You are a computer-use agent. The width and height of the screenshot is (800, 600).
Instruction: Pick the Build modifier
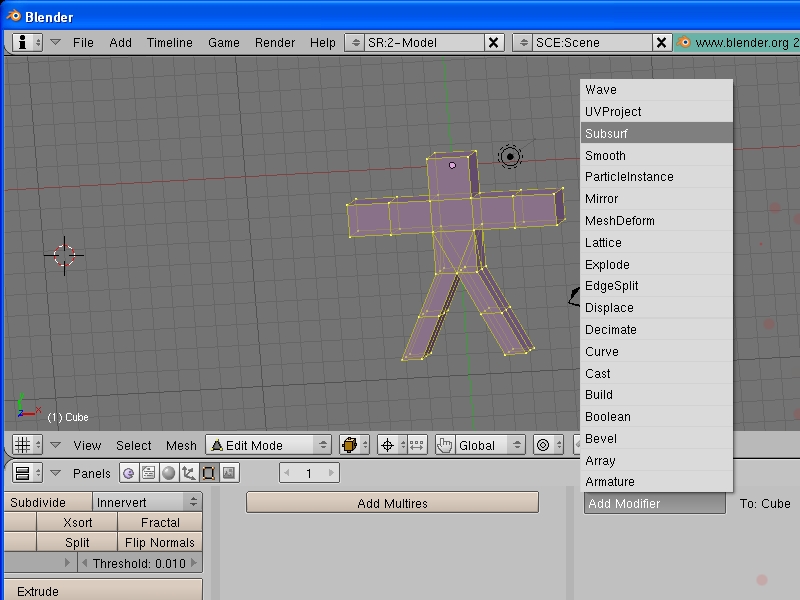coord(657,394)
